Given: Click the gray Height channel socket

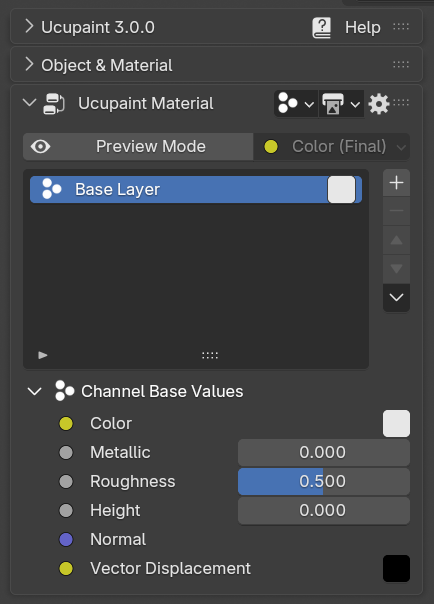Looking at the screenshot, I should (x=66, y=510).
